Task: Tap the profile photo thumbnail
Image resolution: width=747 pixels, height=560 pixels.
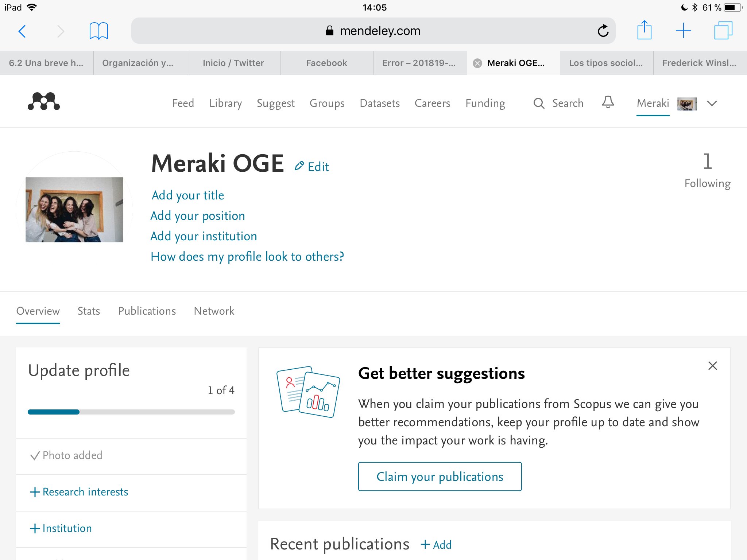Action: [74, 210]
